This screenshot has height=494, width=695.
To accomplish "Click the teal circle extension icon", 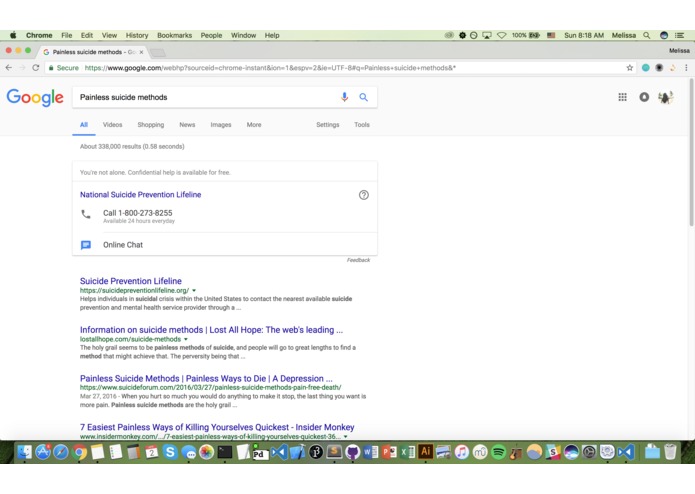I will tap(646, 68).
